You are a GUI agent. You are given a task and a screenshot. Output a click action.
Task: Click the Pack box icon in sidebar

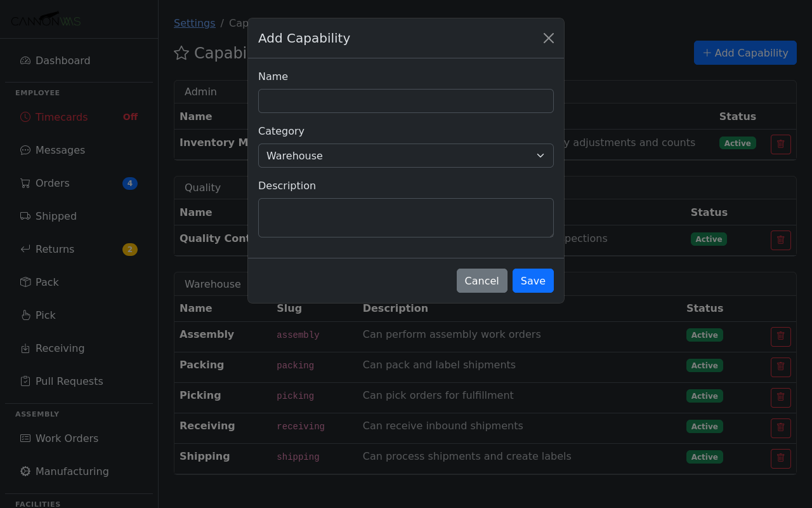(25, 282)
